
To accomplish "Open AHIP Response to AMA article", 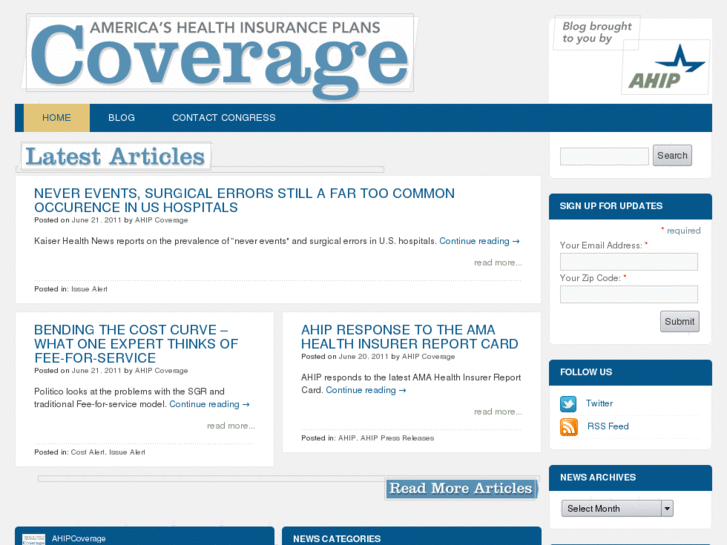I will [409, 337].
